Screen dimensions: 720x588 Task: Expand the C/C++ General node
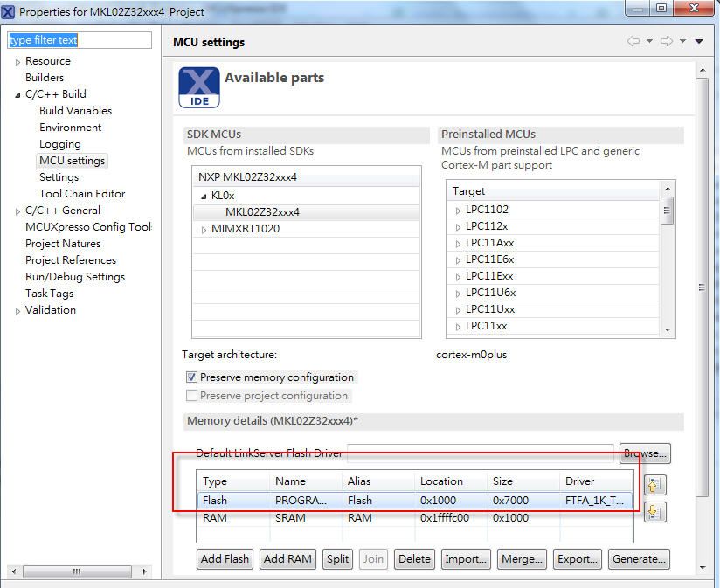(17, 211)
